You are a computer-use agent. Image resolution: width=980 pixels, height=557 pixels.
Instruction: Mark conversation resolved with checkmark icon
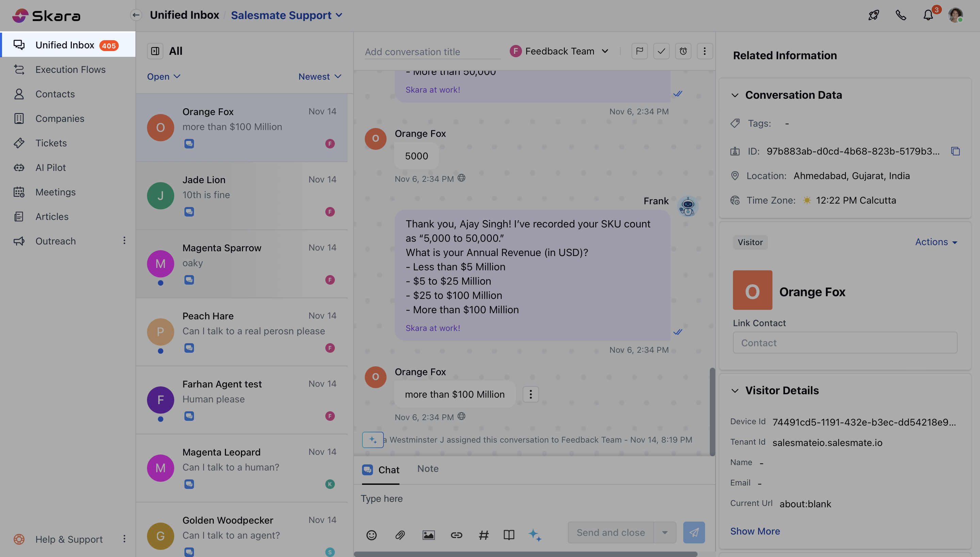661,51
